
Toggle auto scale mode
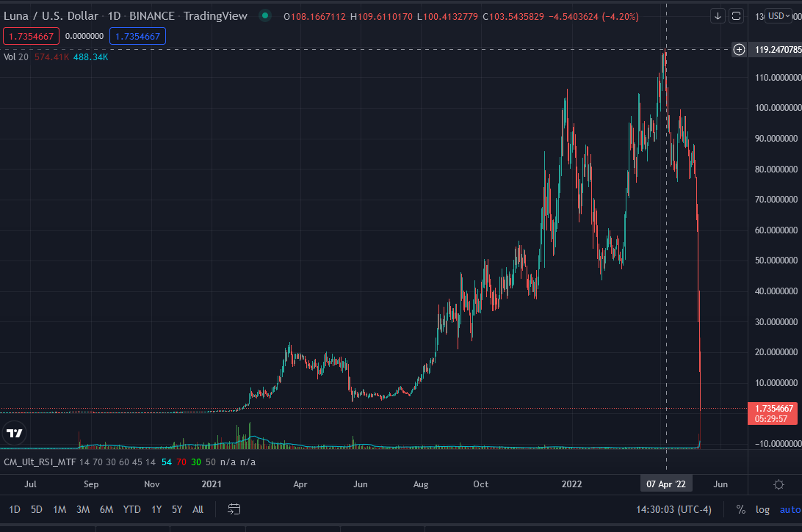coord(790,509)
